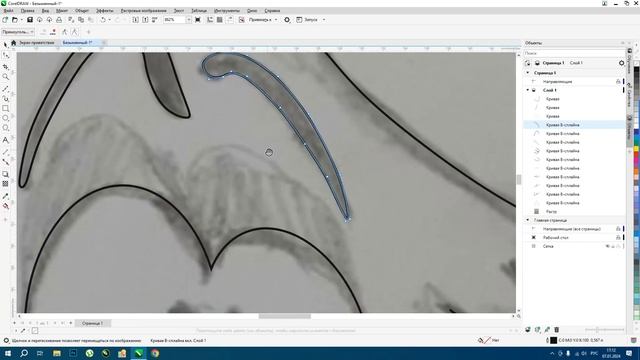Toggle show rulers button in toolbar
The height and width of the screenshot is (360, 640).
(210, 20)
